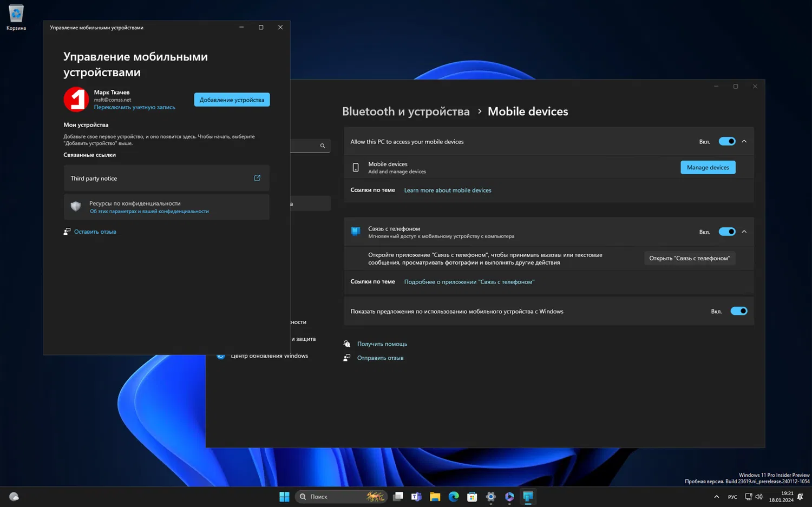Open Об этих параметрах и вашей конфиденциальности link
This screenshot has height=507, width=812.
click(x=149, y=212)
